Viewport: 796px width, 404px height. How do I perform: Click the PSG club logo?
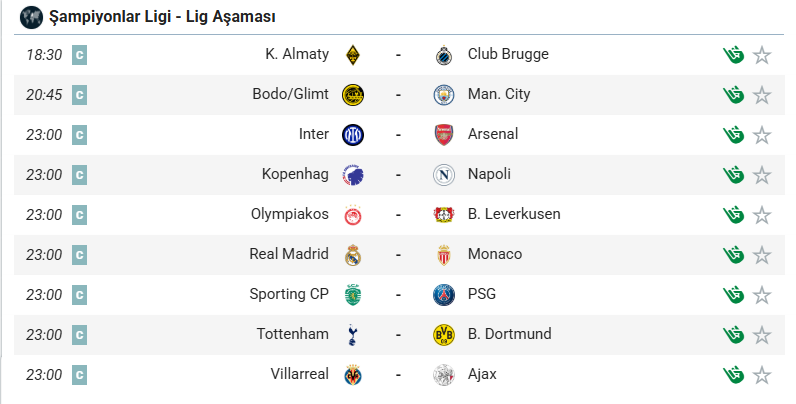(x=443, y=295)
